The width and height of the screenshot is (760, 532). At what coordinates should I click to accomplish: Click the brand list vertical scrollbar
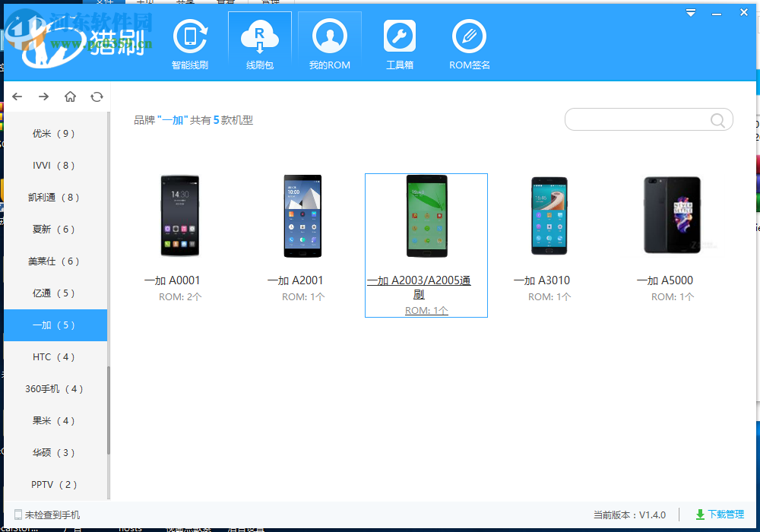(109, 410)
